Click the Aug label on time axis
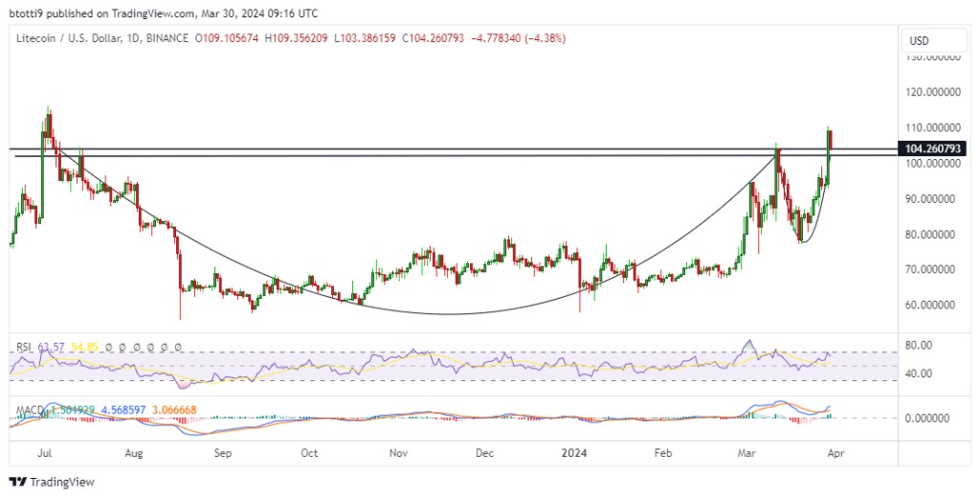Screen dimensions: 980x498 (x=134, y=453)
